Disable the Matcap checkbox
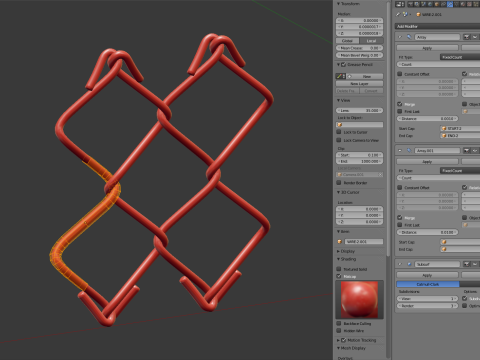This screenshot has width=480, height=360. coord(339,276)
